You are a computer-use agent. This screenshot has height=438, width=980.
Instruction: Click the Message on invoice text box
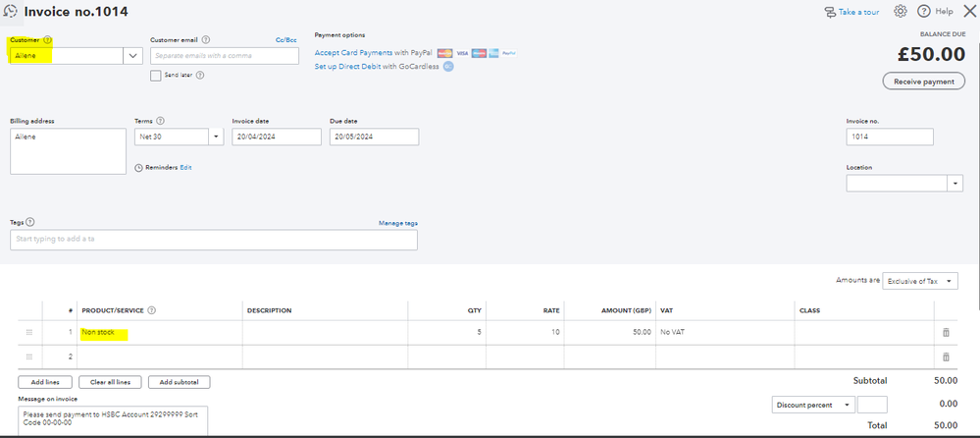tap(113, 421)
